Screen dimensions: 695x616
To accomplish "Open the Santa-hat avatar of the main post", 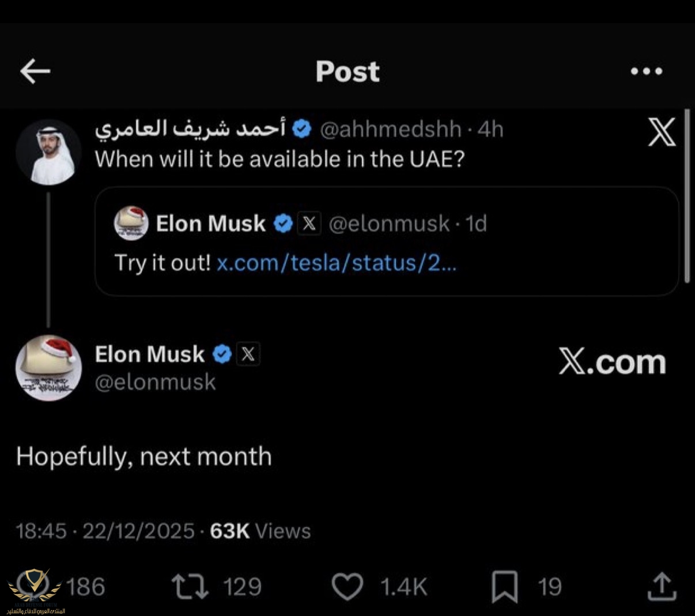I will [x=48, y=368].
